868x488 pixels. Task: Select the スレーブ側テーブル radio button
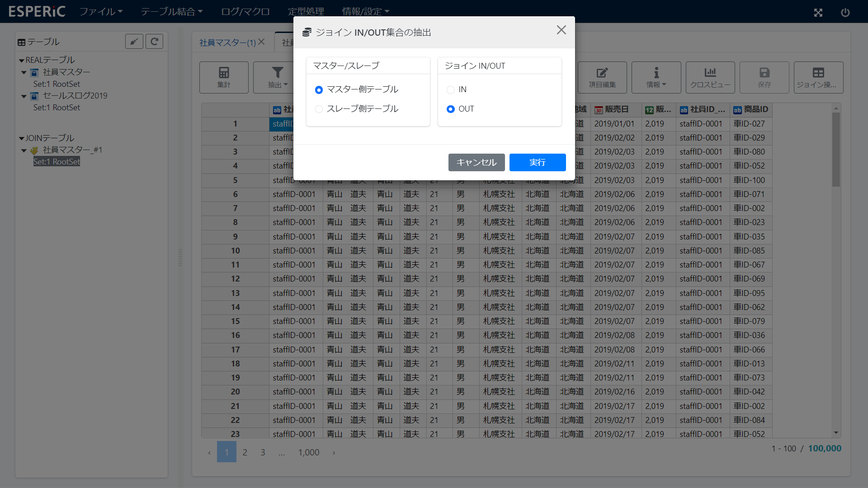pyautogui.click(x=319, y=109)
